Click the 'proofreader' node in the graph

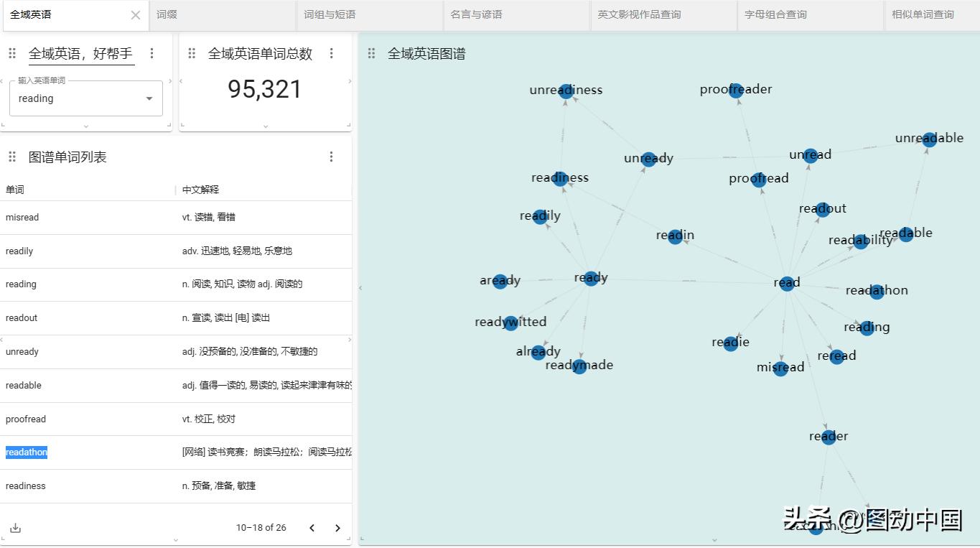click(x=736, y=89)
